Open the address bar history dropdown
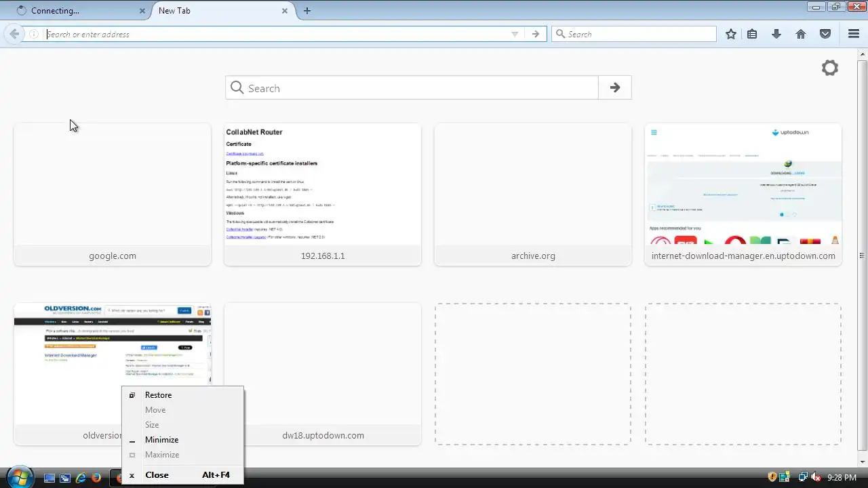 [515, 34]
